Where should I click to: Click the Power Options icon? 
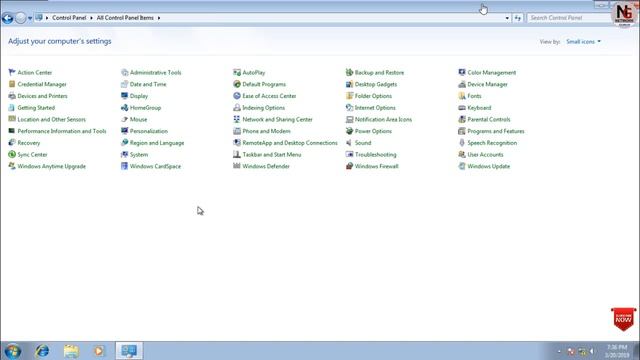click(x=349, y=131)
